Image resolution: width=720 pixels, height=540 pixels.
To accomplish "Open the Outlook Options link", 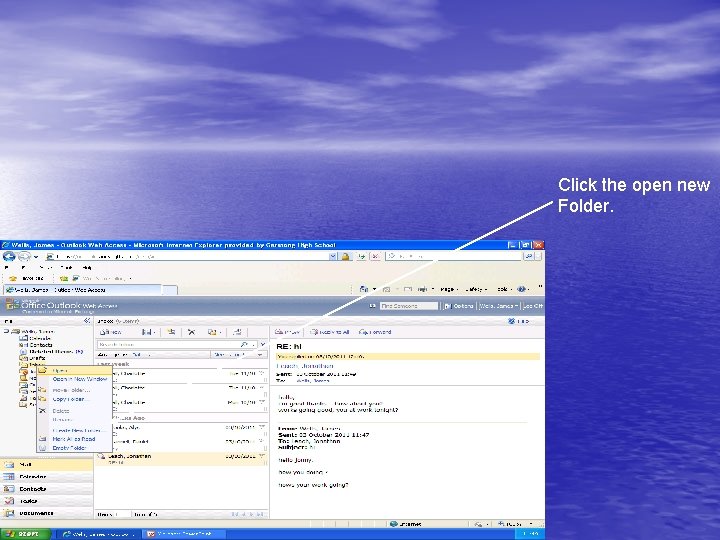I will (x=459, y=306).
